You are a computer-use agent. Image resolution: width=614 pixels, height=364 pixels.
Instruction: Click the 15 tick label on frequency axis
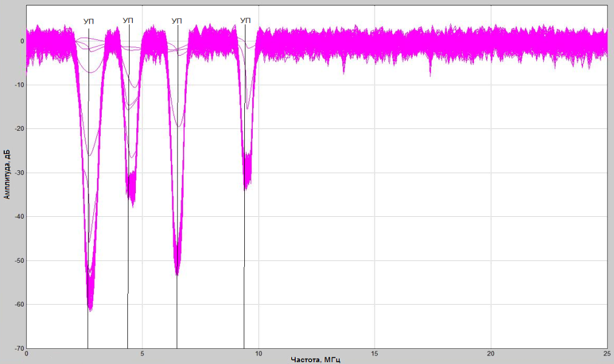(375, 353)
